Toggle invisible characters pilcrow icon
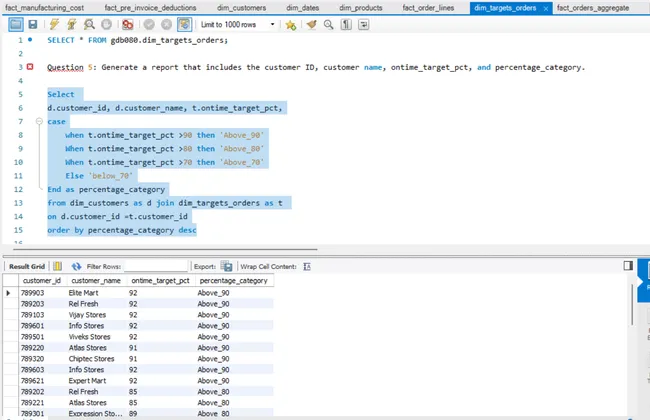 point(346,24)
